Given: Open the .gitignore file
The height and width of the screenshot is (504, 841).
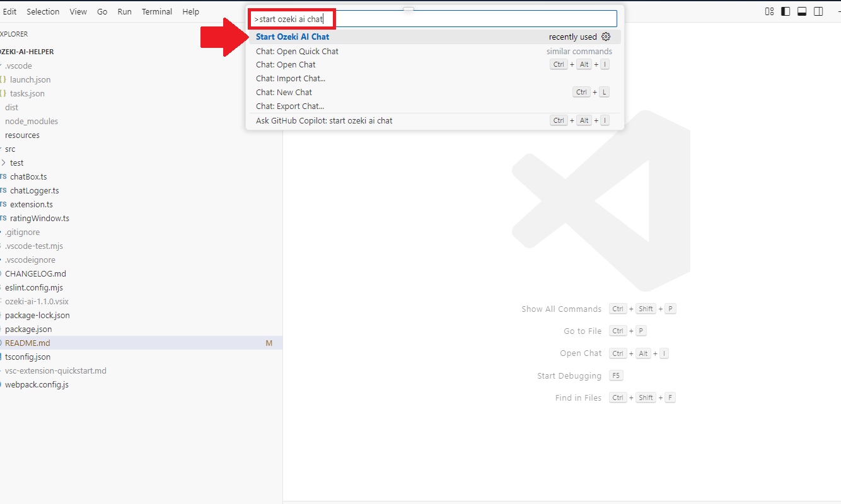Looking at the screenshot, I should point(141,232).
